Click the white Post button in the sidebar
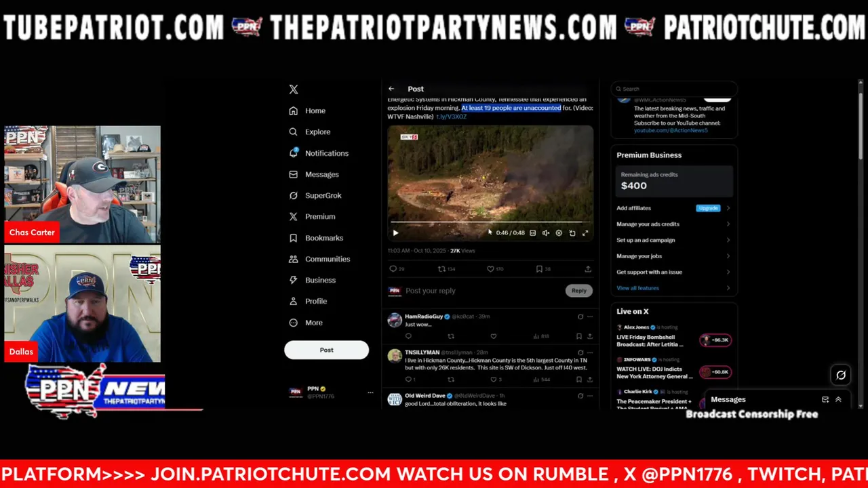 (x=326, y=350)
